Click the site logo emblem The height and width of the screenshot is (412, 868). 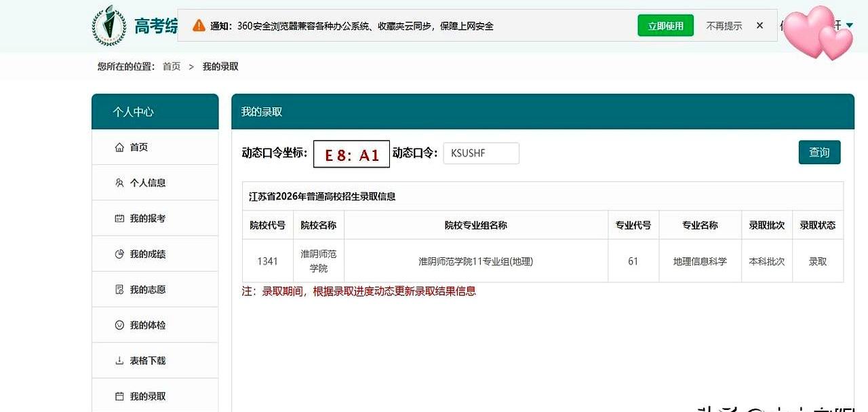point(108,26)
